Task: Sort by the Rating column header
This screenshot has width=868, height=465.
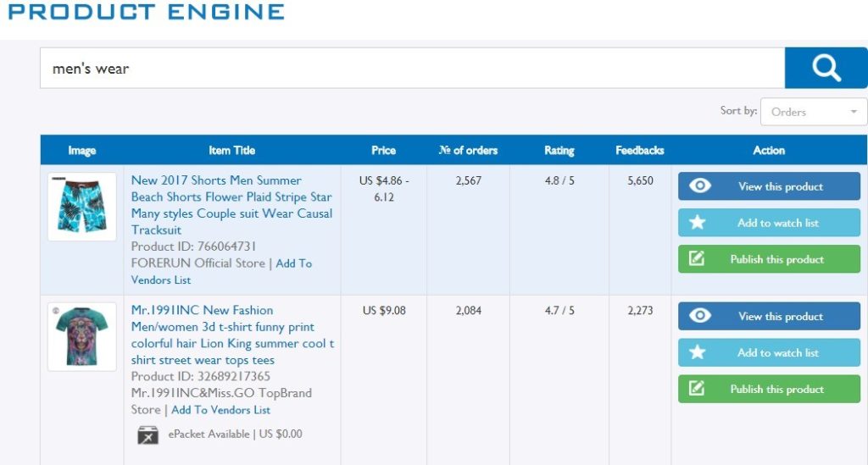Action: [559, 150]
